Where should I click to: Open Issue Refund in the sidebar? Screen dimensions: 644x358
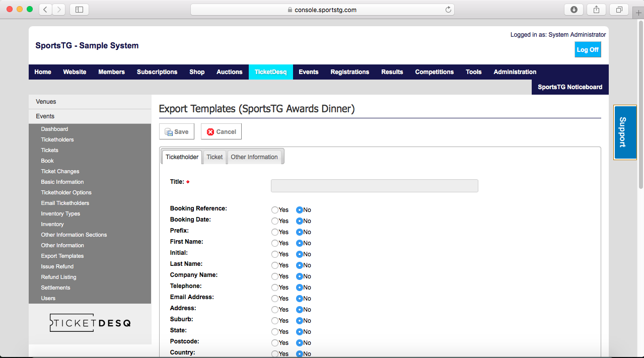[57, 267]
